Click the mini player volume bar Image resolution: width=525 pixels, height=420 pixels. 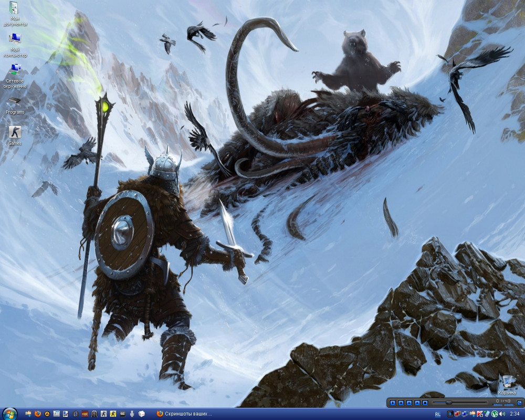point(498,405)
